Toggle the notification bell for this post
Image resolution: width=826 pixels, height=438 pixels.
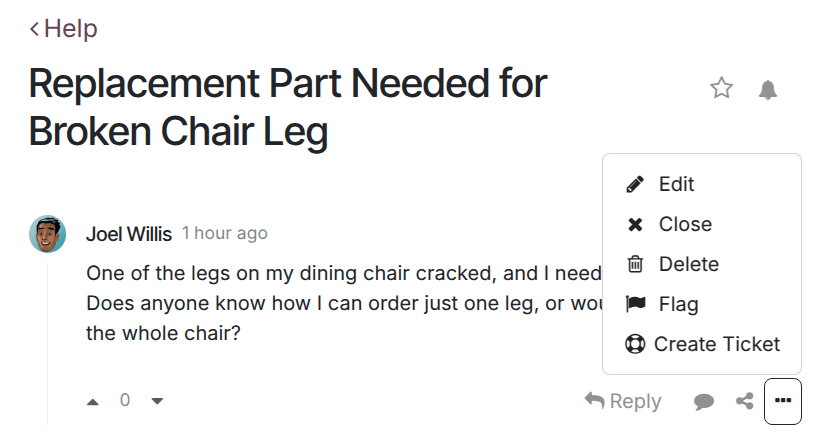(x=767, y=90)
